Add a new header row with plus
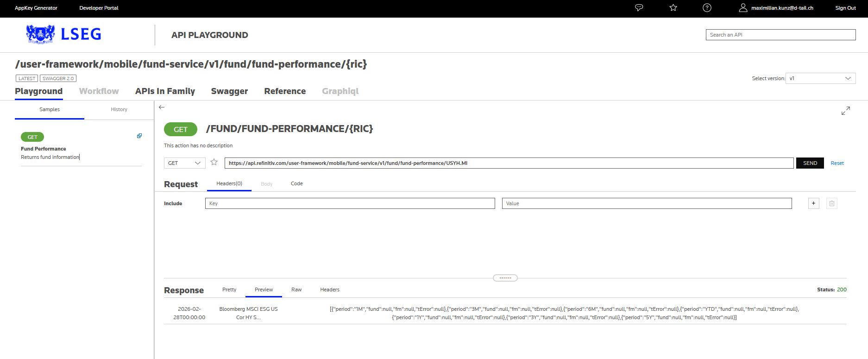This screenshot has width=868, height=359. 814,203
